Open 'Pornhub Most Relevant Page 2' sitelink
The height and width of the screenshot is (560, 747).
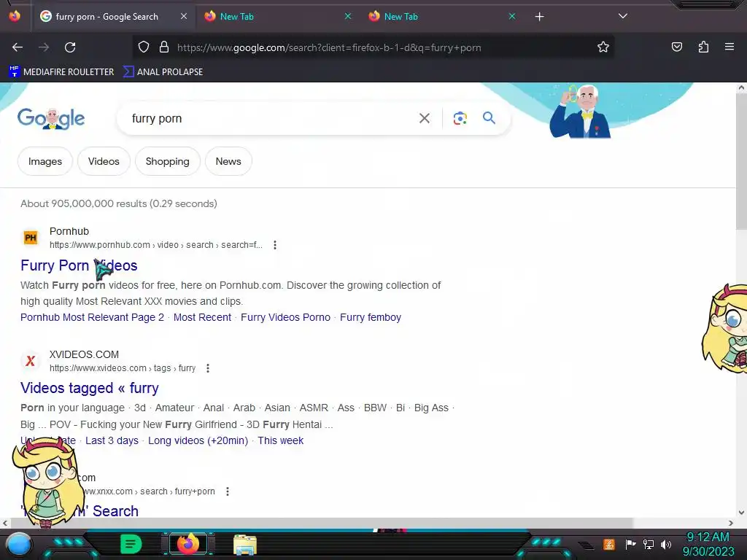pos(92,317)
